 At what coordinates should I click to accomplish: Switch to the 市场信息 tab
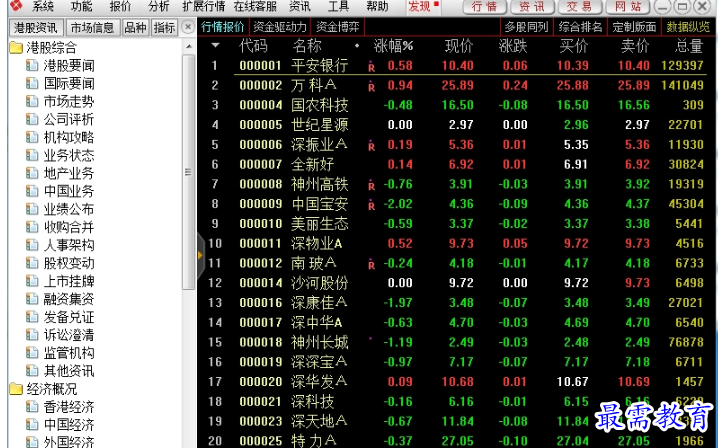(93, 28)
